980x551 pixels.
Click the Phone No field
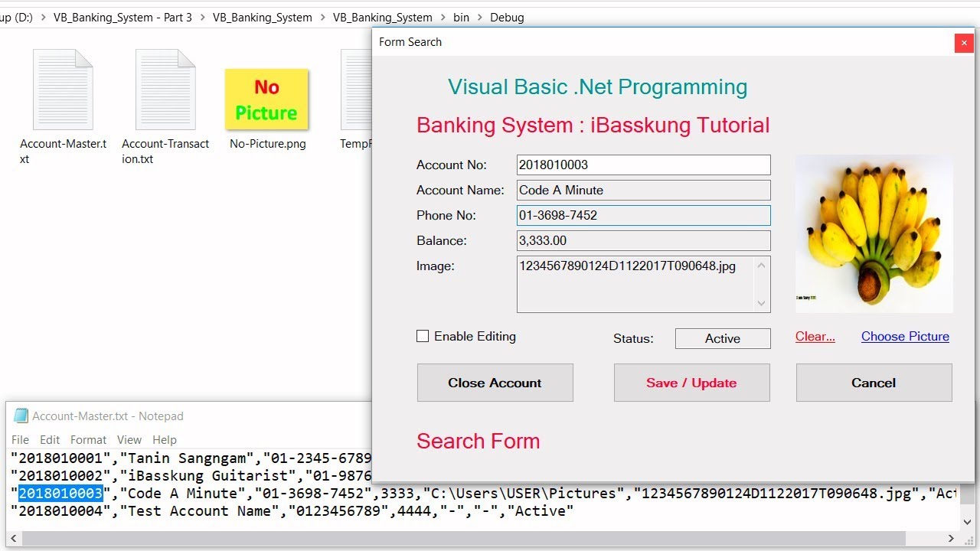tap(644, 215)
